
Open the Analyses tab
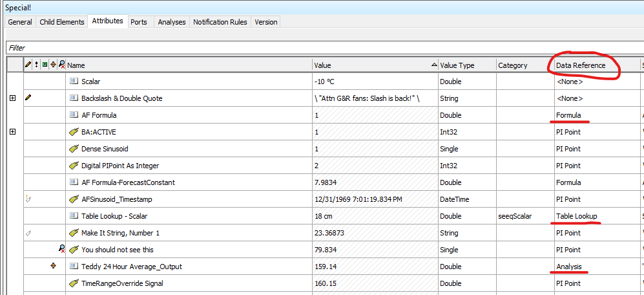pos(171,22)
